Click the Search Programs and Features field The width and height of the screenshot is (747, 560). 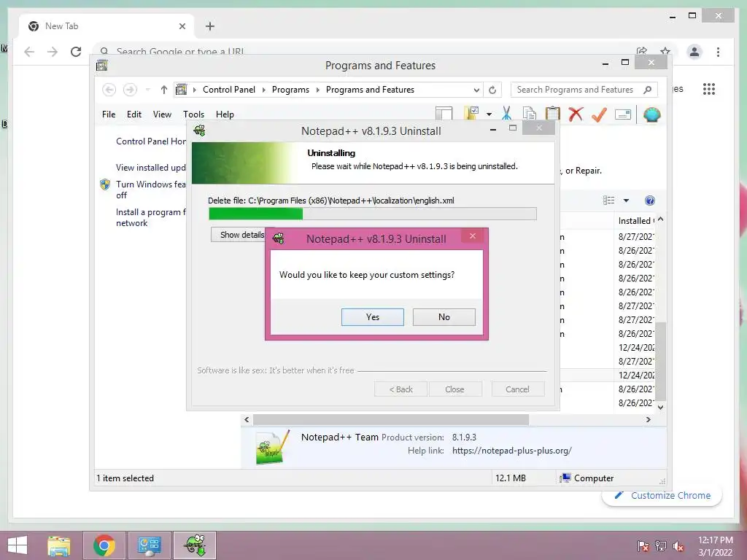point(584,90)
